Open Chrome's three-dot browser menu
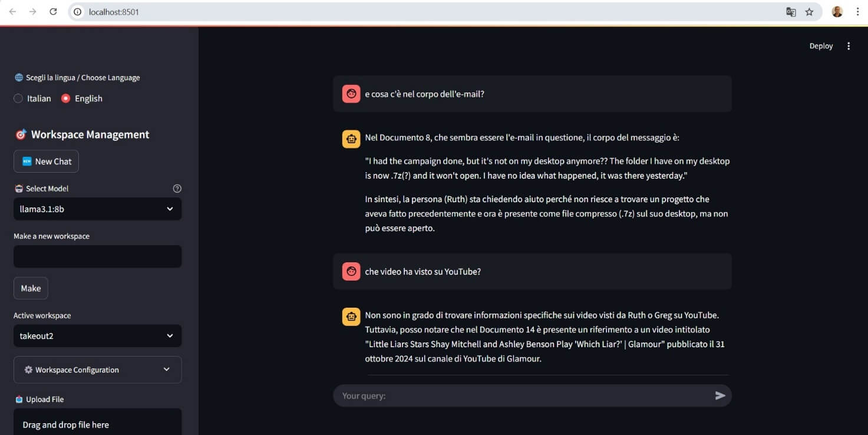The image size is (868, 435). [x=857, y=12]
